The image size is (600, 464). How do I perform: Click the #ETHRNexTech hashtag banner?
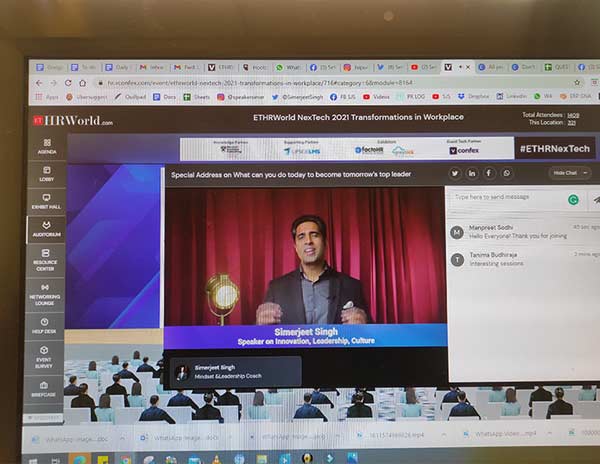[x=554, y=149]
